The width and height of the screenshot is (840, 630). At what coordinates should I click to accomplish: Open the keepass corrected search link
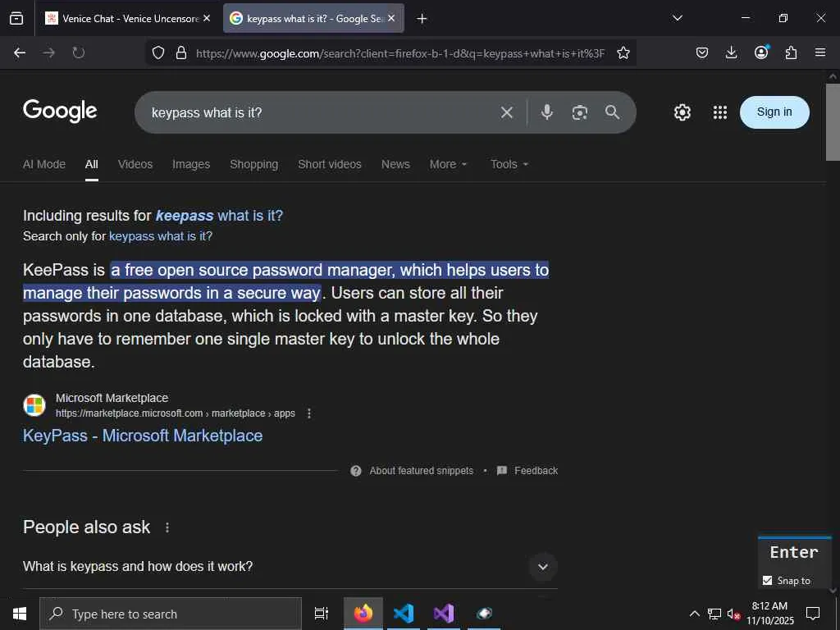point(219,216)
